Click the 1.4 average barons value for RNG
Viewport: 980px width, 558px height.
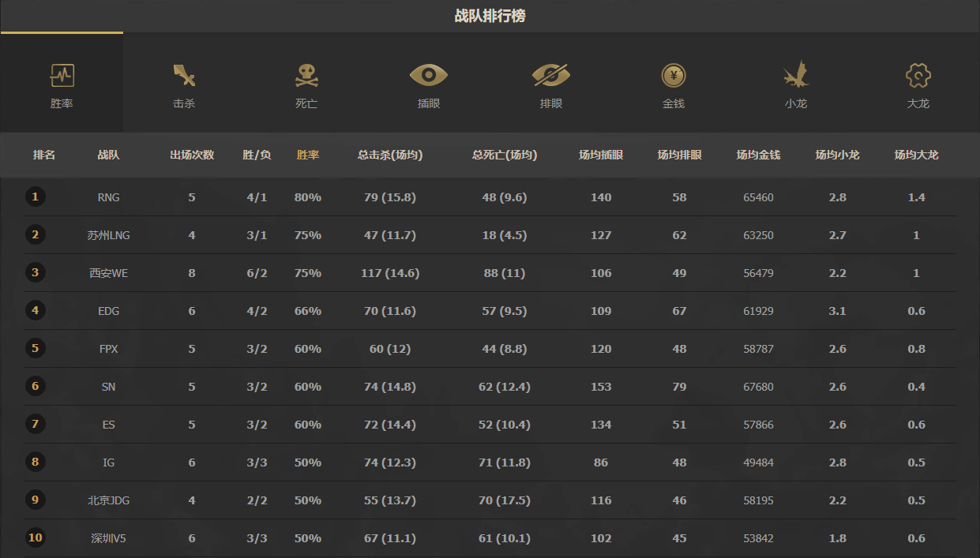[917, 197]
